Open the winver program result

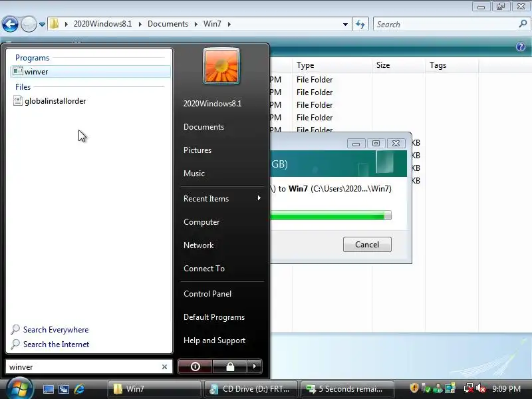pyautogui.click(x=90, y=72)
